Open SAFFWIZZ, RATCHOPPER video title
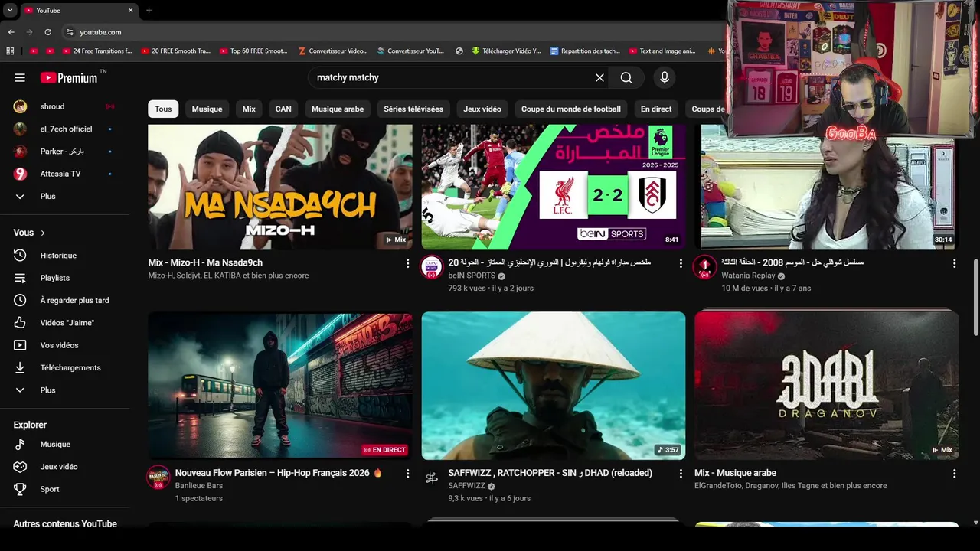Image resolution: width=980 pixels, height=551 pixels. [550, 473]
